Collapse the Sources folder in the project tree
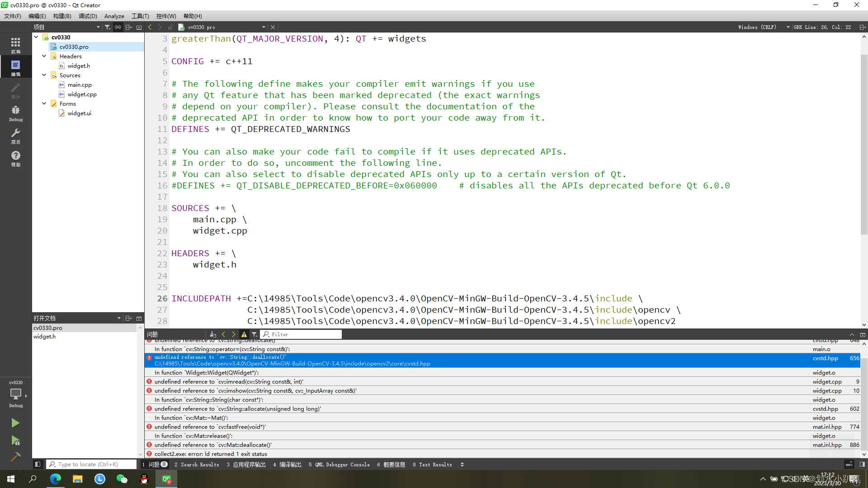Viewport: 868px width, 488px height. (44, 75)
